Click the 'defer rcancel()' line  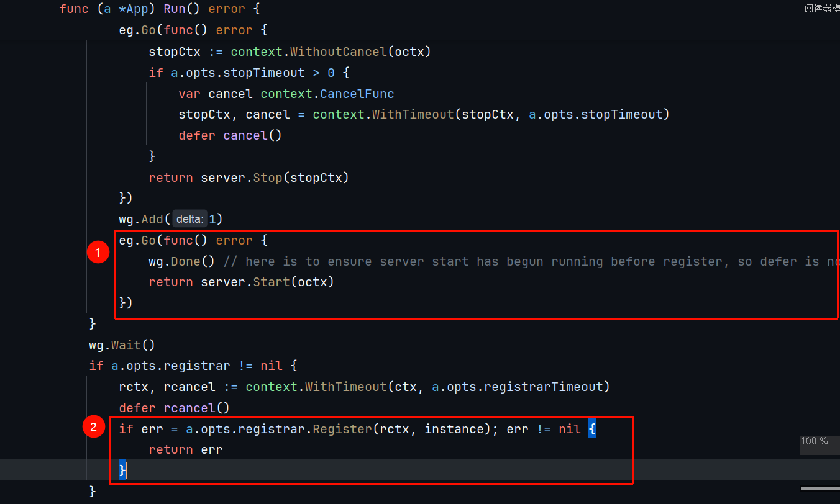tap(174, 408)
